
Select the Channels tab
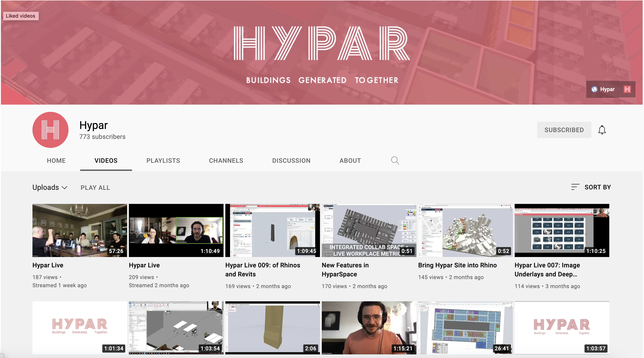(x=226, y=161)
